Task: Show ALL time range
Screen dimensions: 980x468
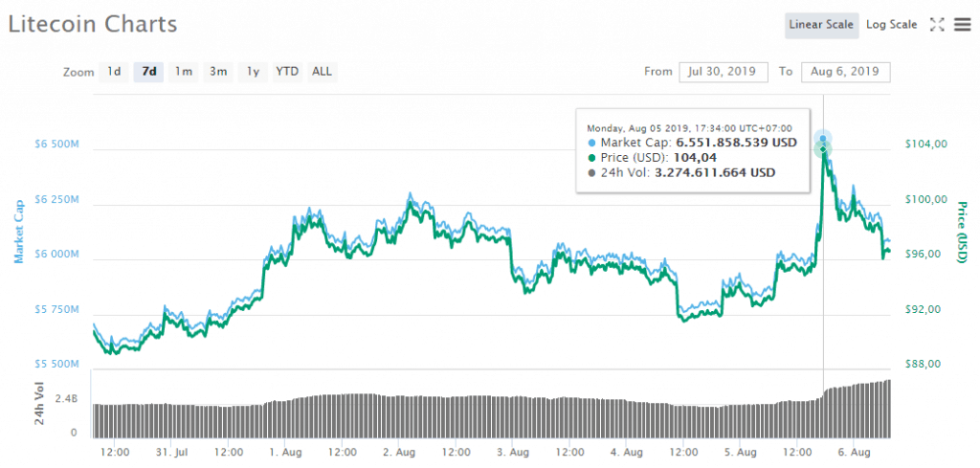Action: point(323,72)
